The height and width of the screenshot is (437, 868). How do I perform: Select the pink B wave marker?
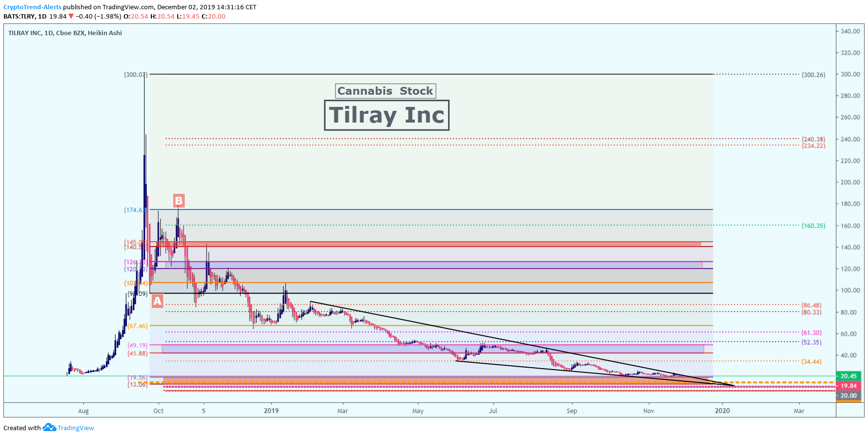tap(179, 200)
